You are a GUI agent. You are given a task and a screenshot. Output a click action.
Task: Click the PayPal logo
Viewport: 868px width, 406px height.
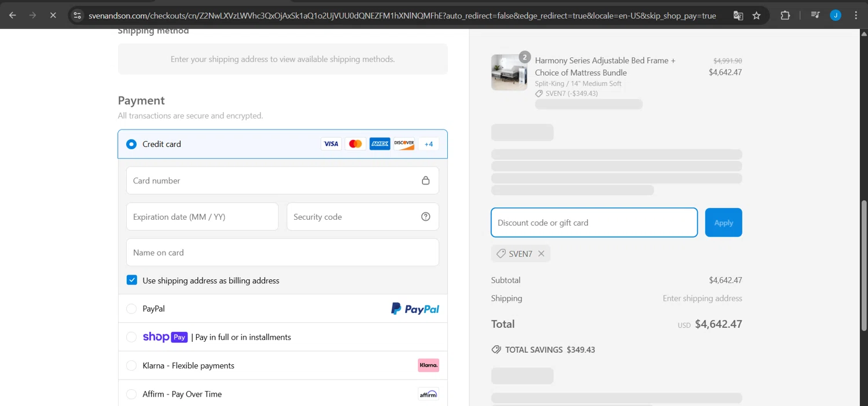(x=415, y=309)
